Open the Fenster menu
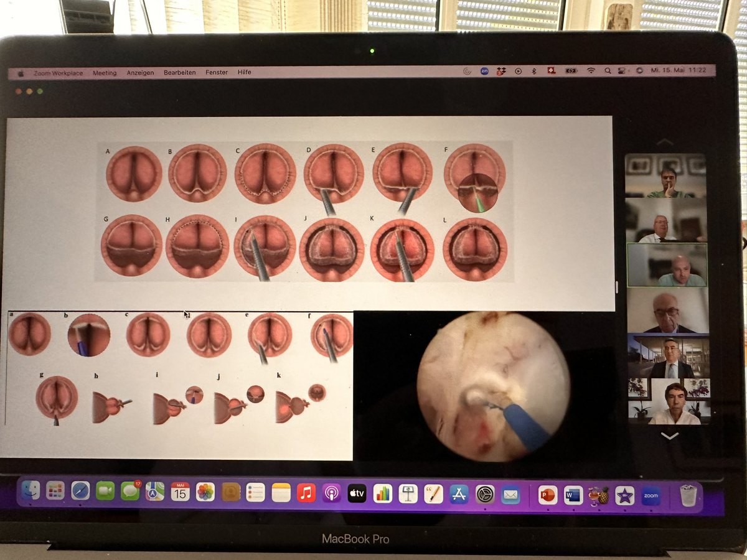Viewport: 747px width, 560px height. coord(217,72)
